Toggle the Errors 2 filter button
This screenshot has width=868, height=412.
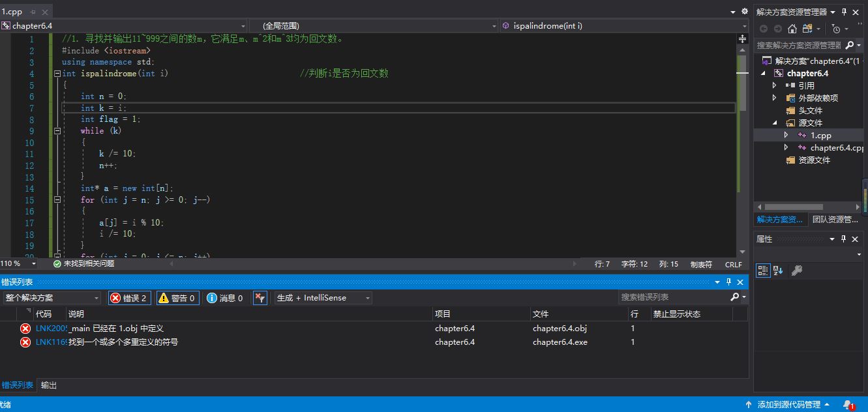coord(130,298)
